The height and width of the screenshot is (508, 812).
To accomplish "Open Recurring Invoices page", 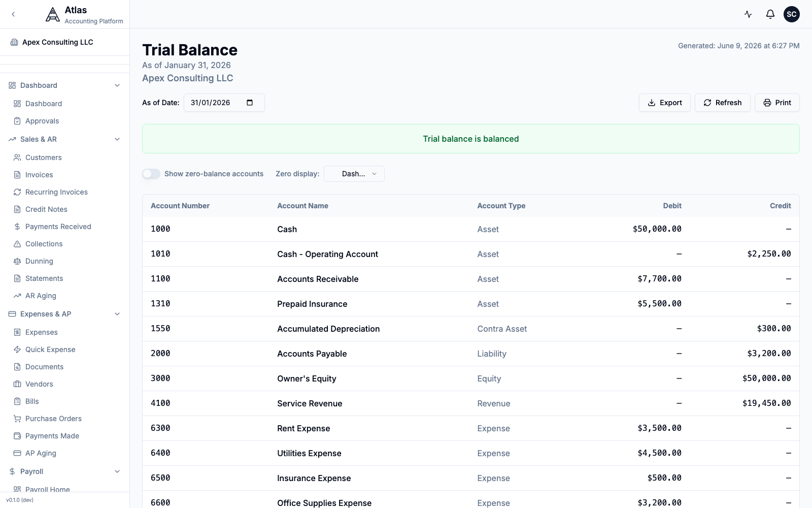I will (65, 192).
